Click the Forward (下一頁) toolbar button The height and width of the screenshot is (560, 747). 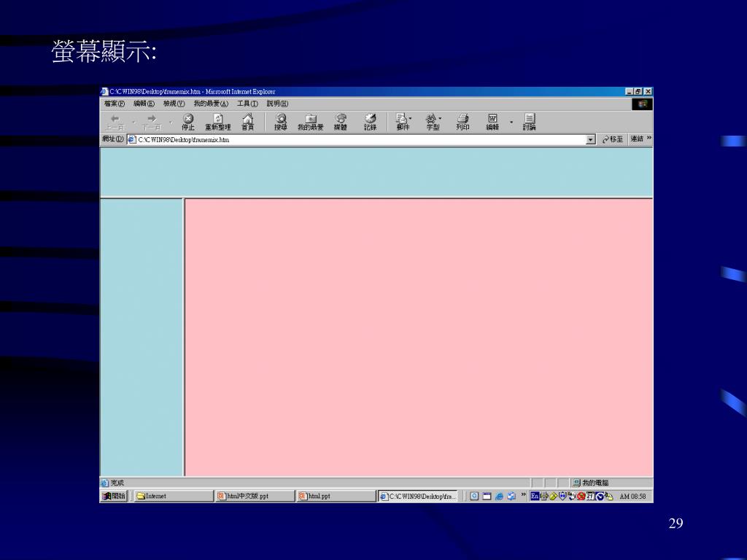click(152, 122)
